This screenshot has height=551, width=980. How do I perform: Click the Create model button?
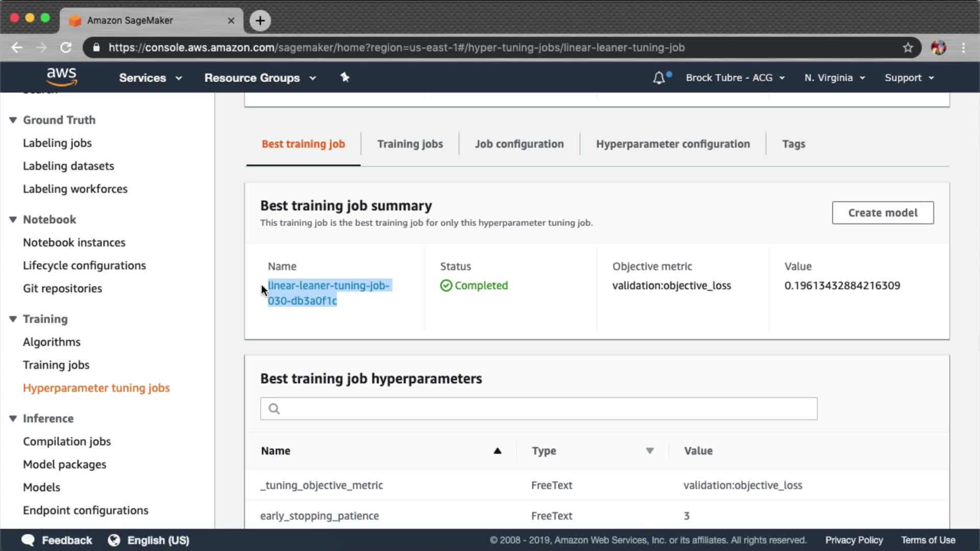click(x=883, y=213)
